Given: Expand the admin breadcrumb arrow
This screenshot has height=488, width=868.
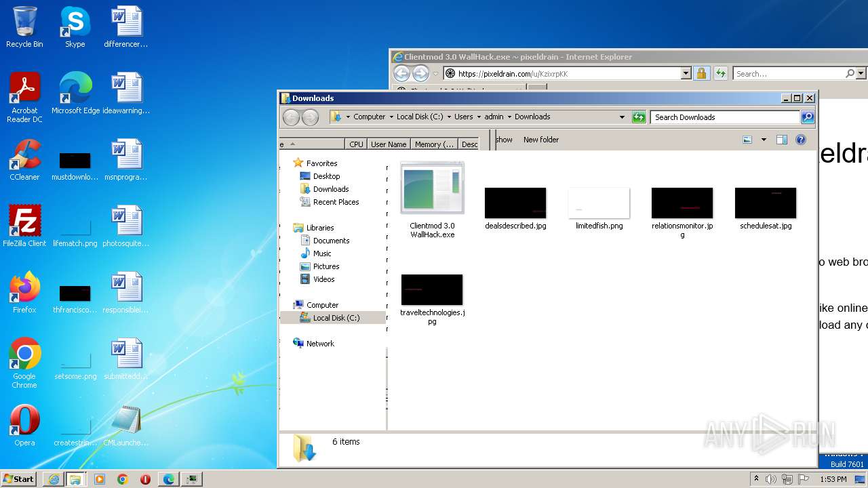Looking at the screenshot, I should click(x=509, y=117).
